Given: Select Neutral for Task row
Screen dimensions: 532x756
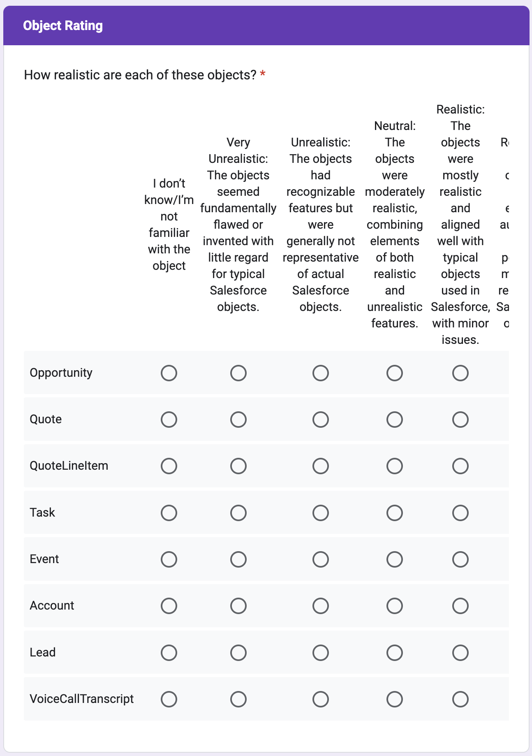Looking at the screenshot, I should coord(394,513).
